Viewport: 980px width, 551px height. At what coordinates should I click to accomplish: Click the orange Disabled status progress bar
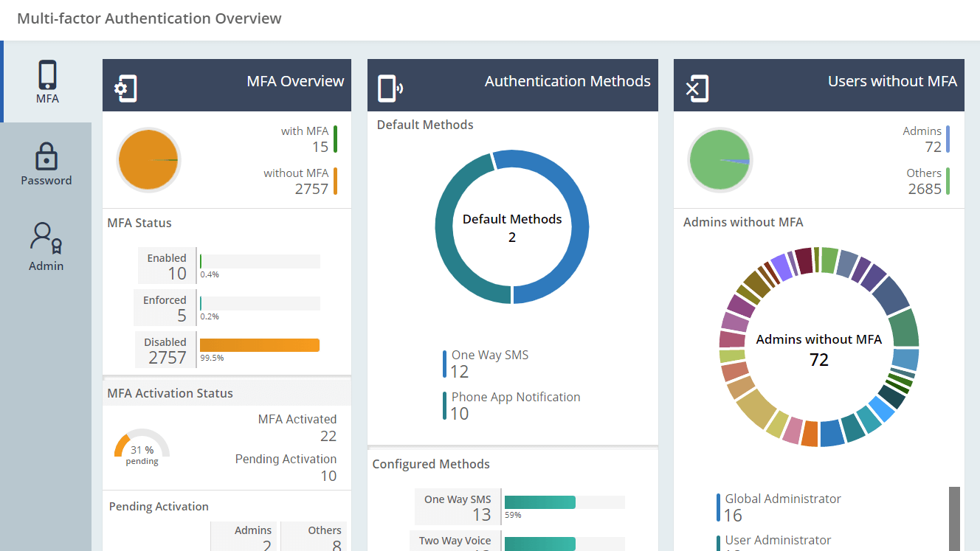pyautogui.click(x=258, y=344)
